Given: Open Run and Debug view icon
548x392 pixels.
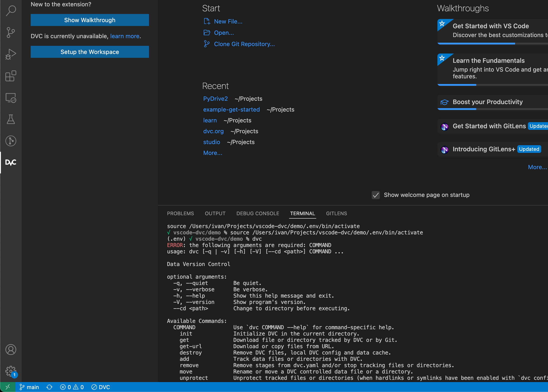Looking at the screenshot, I should click(x=11, y=54).
